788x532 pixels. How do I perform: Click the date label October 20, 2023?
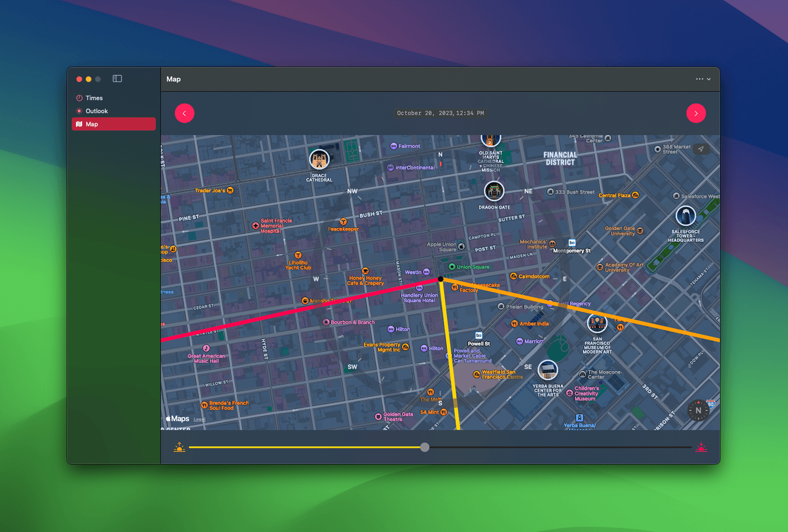425,113
